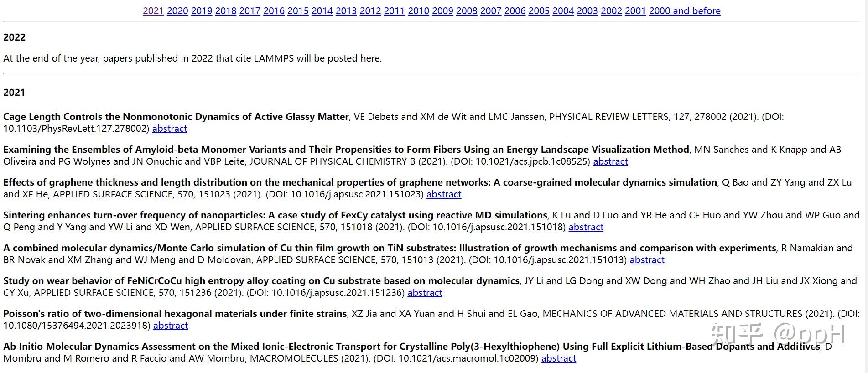Open abstract for graphene thickness paper

click(444, 194)
